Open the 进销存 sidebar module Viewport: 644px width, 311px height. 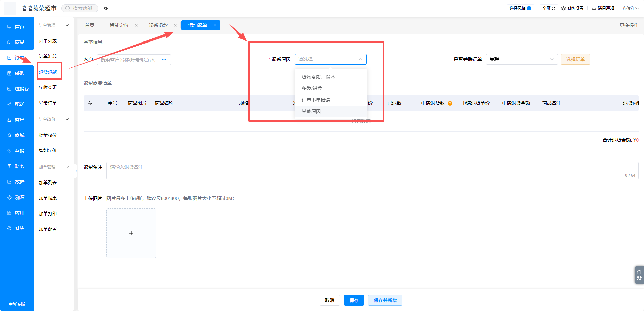point(17,89)
